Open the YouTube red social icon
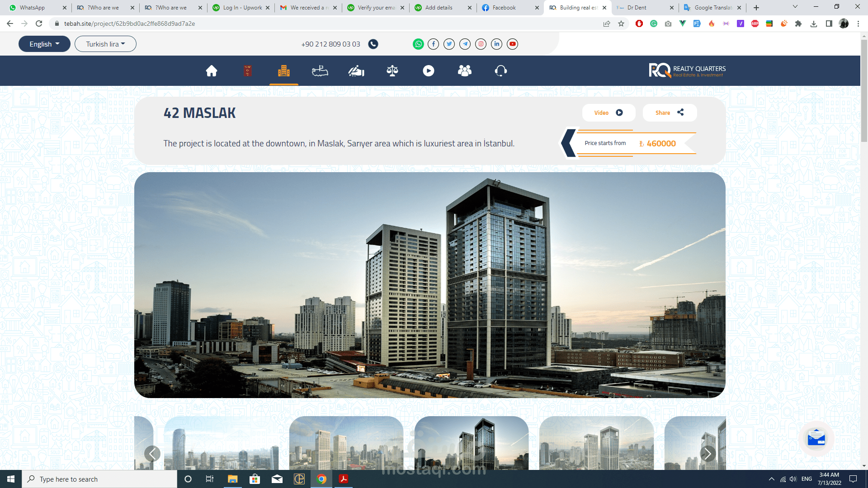Viewport: 868px width, 488px height. click(x=512, y=44)
